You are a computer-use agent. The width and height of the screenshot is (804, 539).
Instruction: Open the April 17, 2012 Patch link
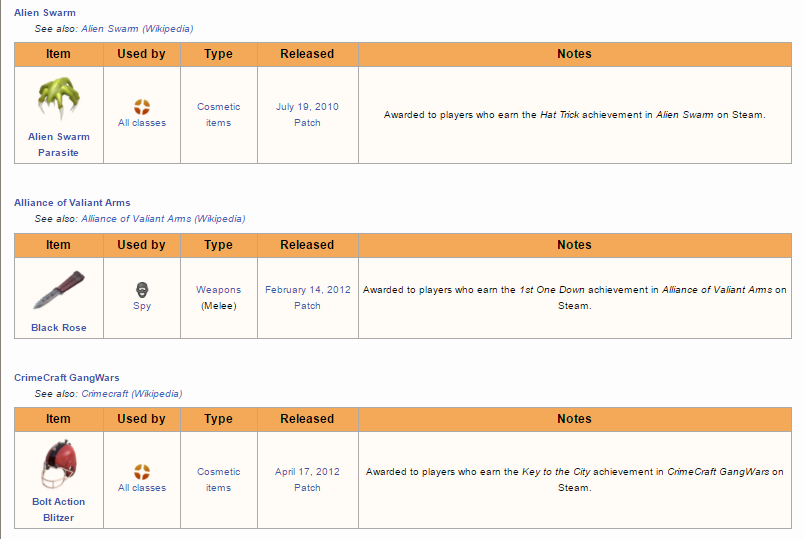(x=307, y=480)
